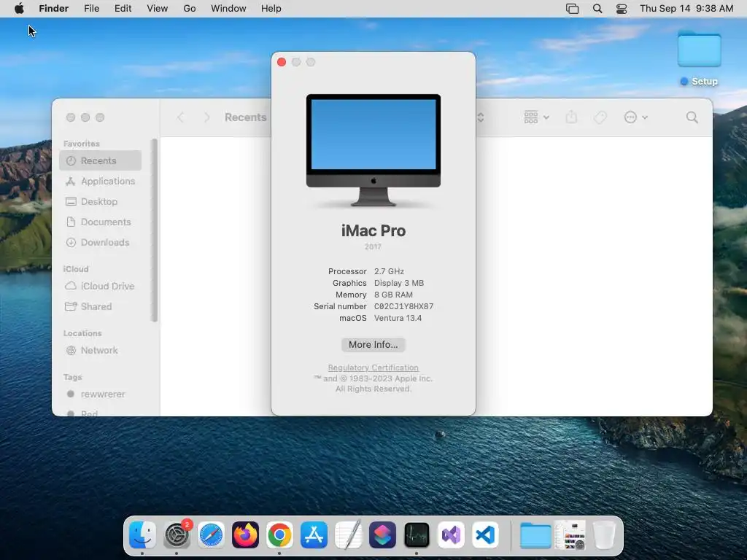Viewport: 747px width, 560px height.
Task: Open TextEdit from the Dock
Action: [348, 534]
